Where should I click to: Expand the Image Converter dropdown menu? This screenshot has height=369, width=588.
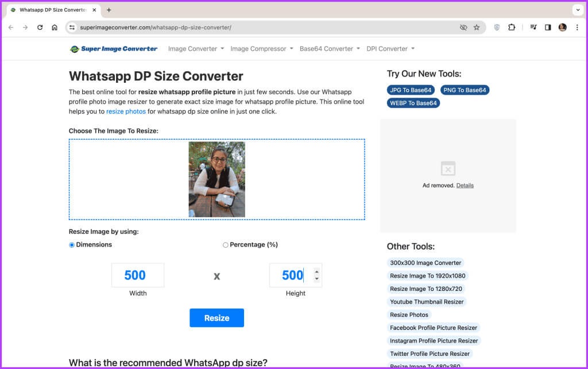tap(196, 49)
